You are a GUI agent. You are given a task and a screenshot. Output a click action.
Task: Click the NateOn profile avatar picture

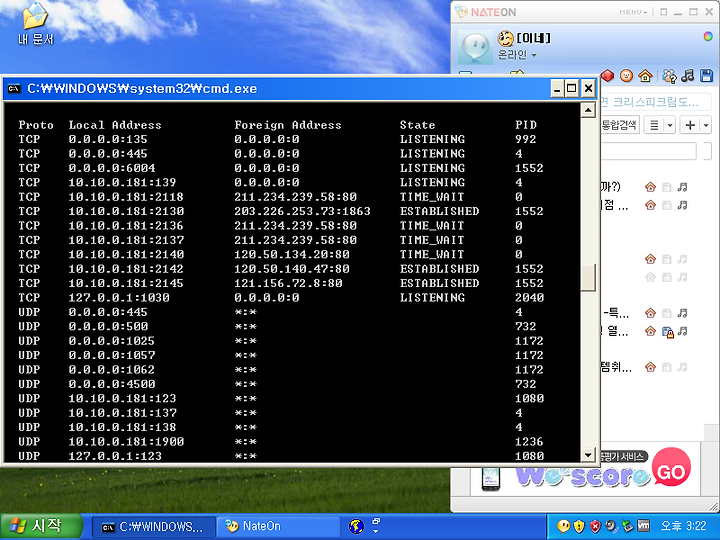click(475, 47)
